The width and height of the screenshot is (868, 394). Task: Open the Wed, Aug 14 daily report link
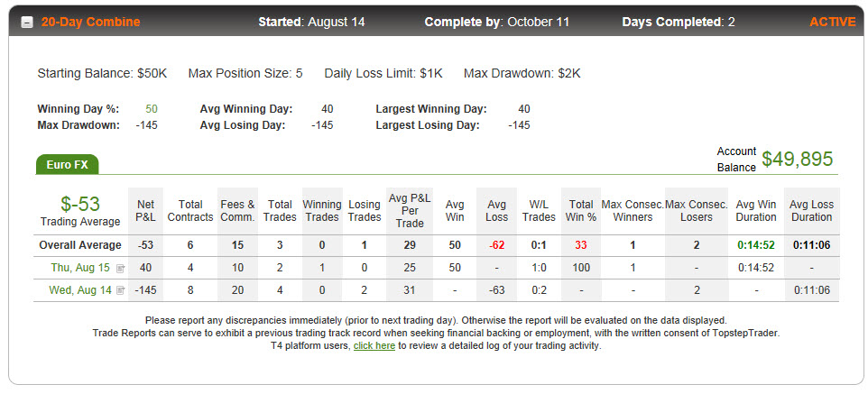80,290
